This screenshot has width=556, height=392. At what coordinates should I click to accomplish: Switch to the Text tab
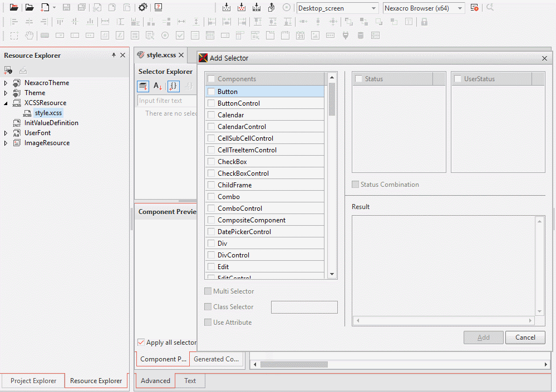(x=190, y=381)
